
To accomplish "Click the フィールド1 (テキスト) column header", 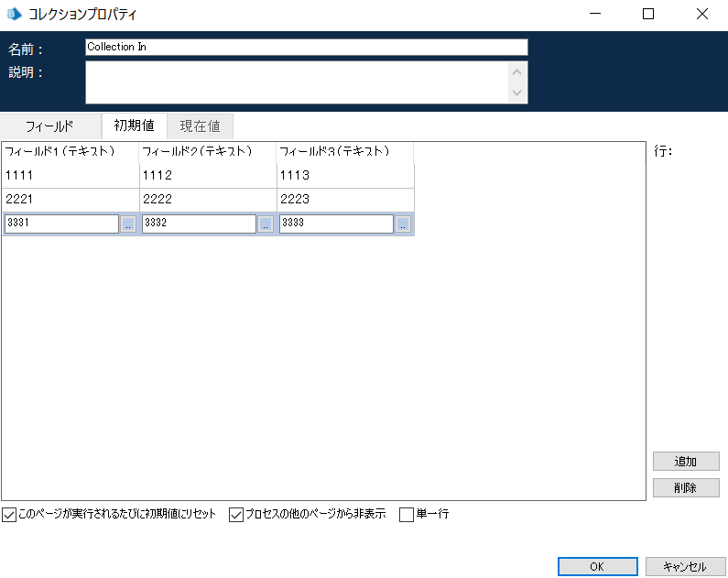I will pyautogui.click(x=71, y=152).
